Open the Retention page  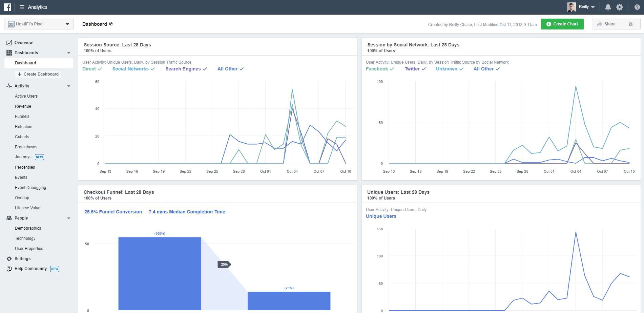click(x=24, y=127)
